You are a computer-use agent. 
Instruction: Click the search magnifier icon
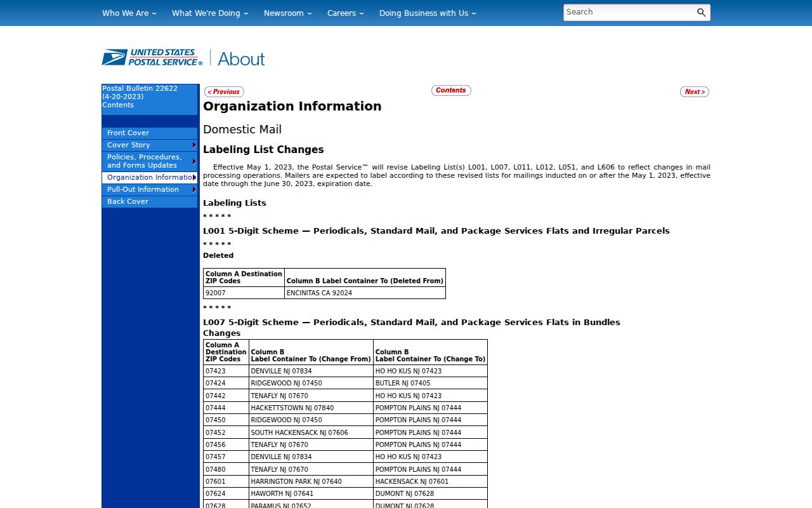click(x=701, y=12)
